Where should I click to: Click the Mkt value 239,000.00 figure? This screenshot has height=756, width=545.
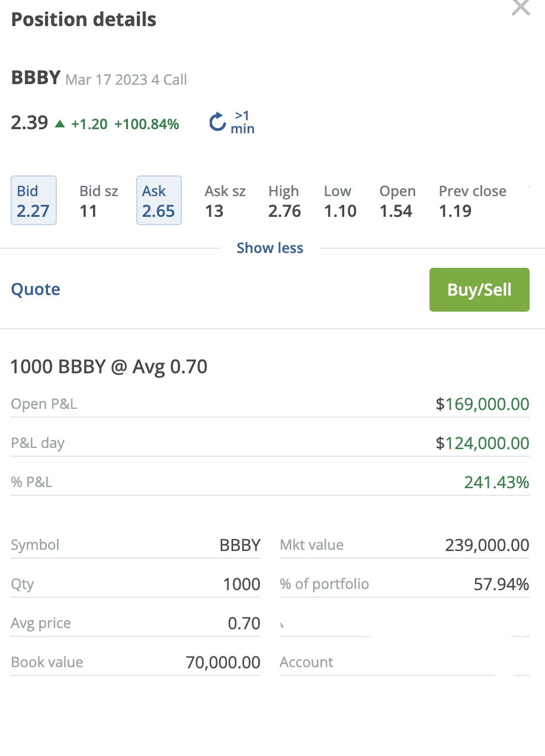(x=487, y=545)
